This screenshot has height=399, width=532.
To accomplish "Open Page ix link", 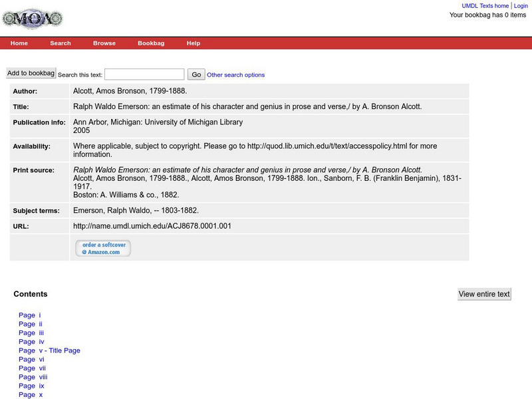I will (x=31, y=386).
